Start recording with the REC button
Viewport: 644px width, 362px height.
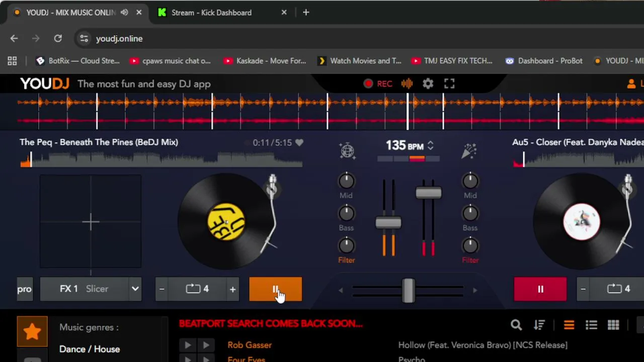378,84
